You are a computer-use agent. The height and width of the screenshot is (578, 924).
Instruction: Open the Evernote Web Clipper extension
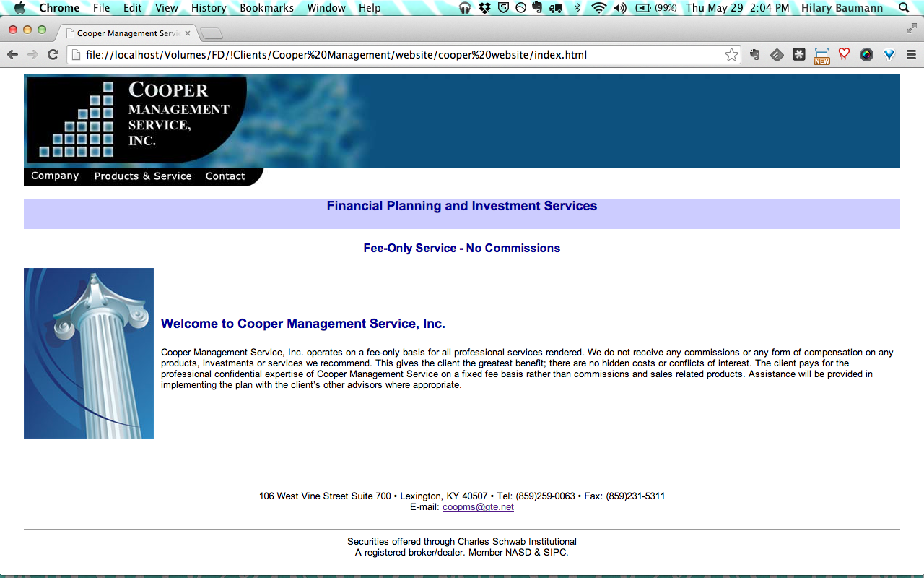754,55
